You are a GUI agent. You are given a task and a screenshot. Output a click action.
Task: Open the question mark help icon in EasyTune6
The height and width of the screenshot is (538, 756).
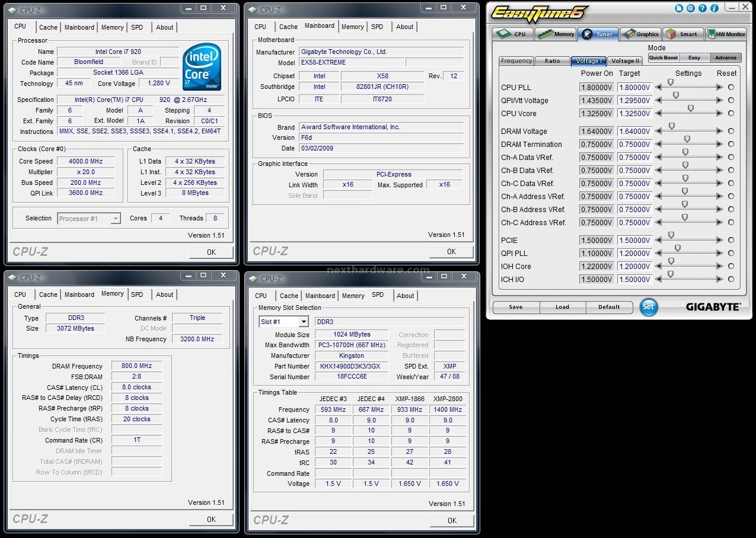[701, 8]
